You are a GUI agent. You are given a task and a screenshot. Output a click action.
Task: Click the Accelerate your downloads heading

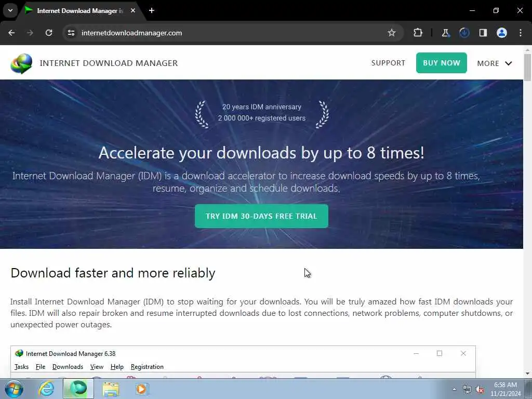pos(261,153)
